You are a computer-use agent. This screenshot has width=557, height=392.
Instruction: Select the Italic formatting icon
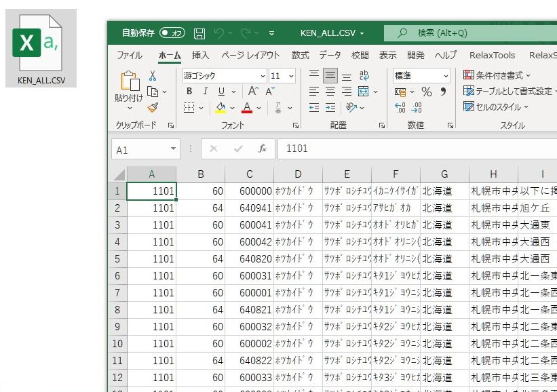206,91
